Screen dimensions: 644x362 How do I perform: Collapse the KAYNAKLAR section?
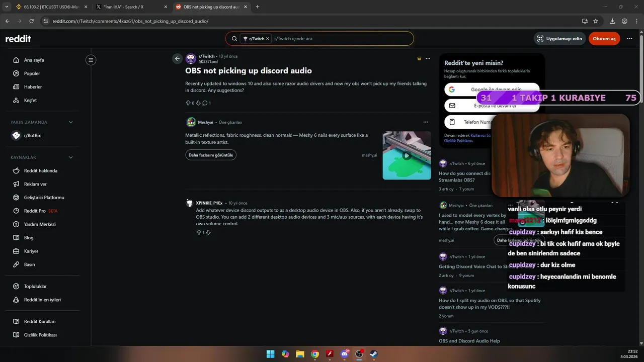coord(70,157)
